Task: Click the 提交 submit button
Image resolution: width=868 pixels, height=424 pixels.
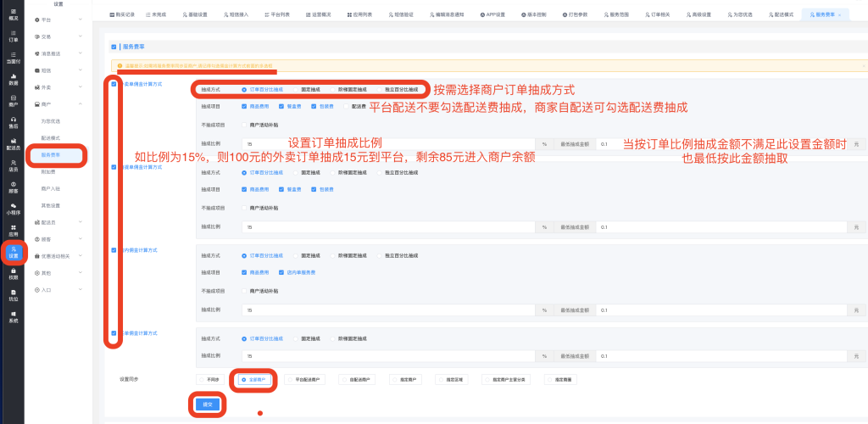Action: 208,404
